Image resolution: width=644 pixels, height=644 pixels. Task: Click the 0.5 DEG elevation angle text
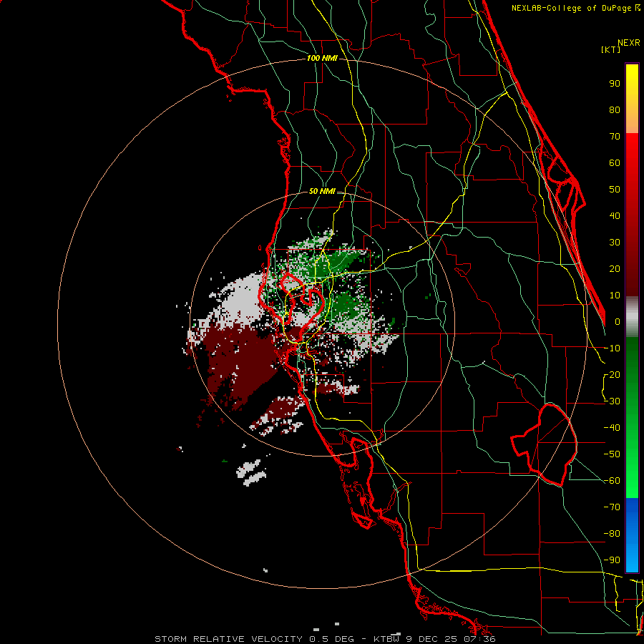tap(331, 639)
